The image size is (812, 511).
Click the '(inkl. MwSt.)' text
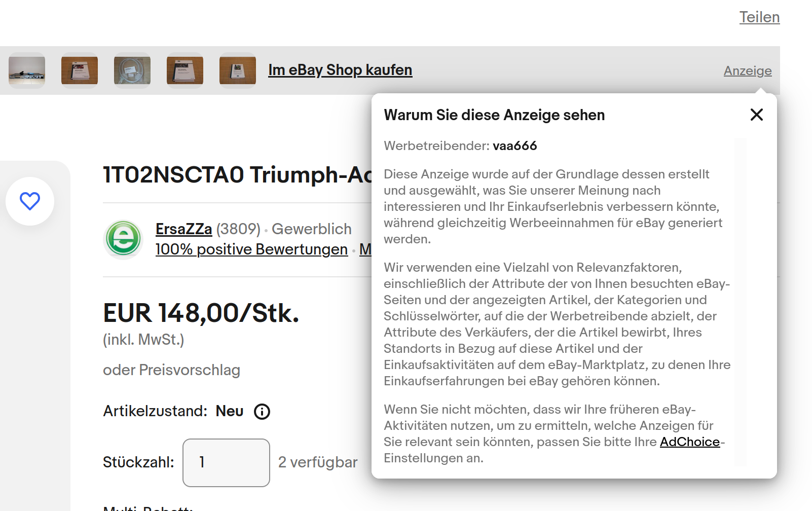pos(143,340)
